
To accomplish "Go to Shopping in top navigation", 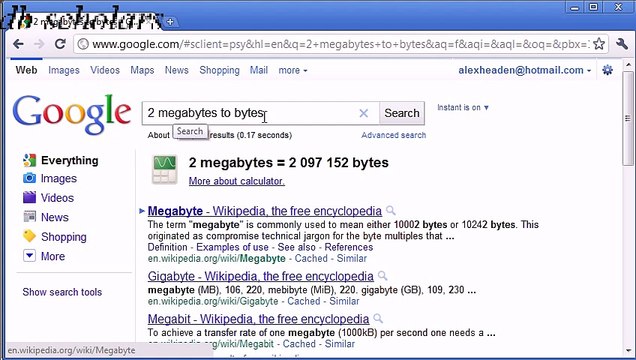I will (219, 70).
